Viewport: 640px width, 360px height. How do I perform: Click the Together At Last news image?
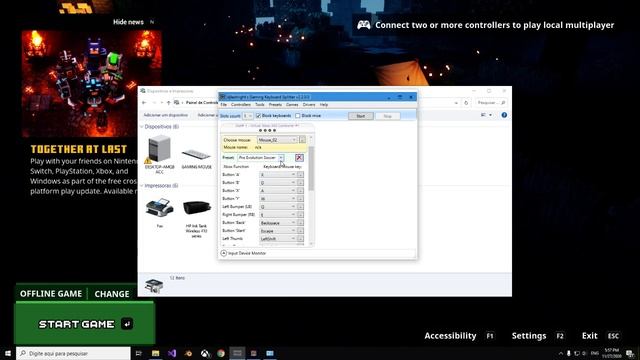point(91,83)
